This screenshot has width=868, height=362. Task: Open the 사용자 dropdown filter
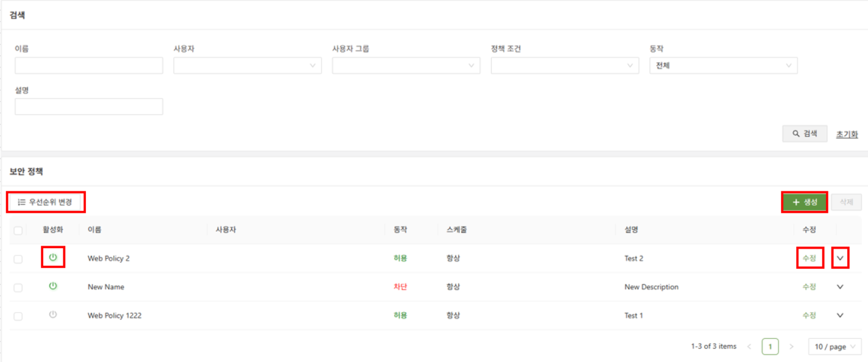click(247, 66)
